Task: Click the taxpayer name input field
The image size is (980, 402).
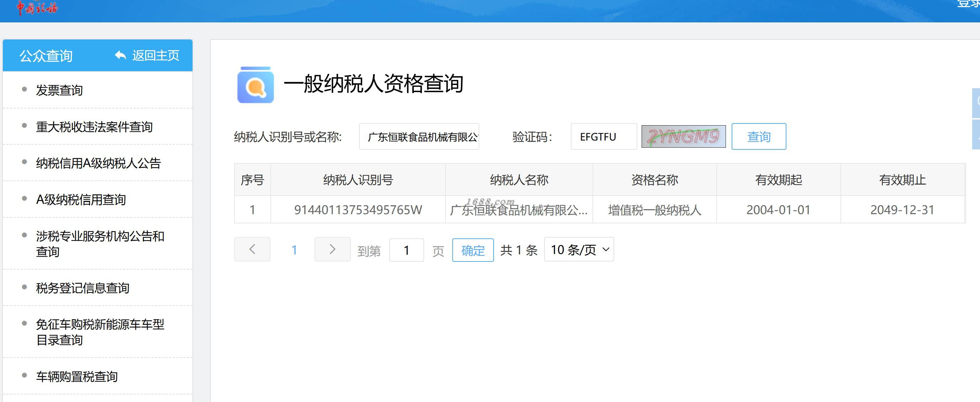Action: (x=419, y=137)
